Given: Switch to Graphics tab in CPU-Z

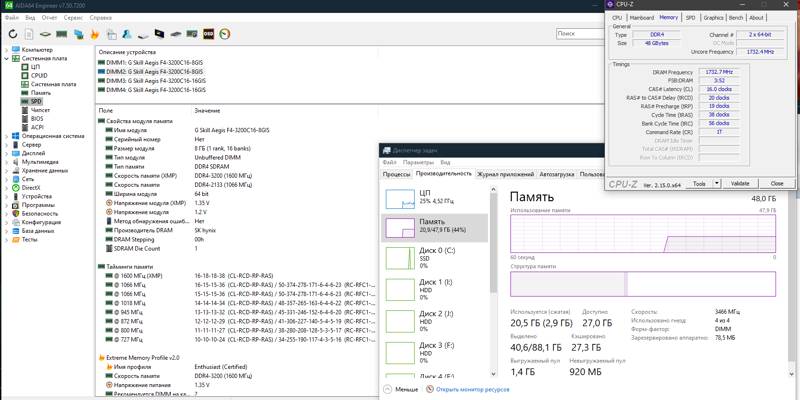Looking at the screenshot, I should tap(713, 17).
